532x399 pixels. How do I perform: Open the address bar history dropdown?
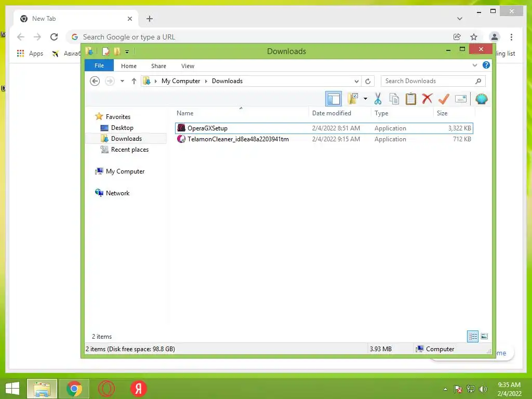[356, 81]
